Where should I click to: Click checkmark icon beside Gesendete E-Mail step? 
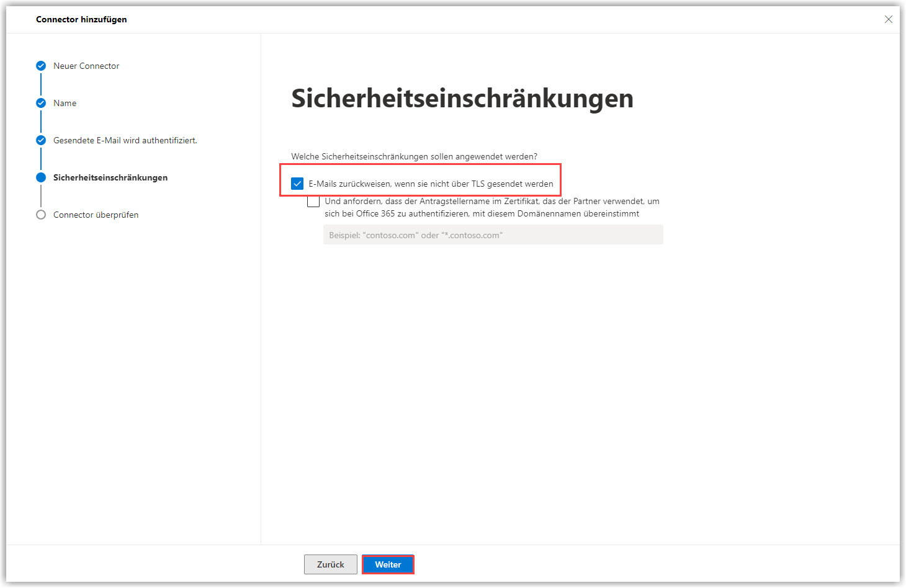41,140
